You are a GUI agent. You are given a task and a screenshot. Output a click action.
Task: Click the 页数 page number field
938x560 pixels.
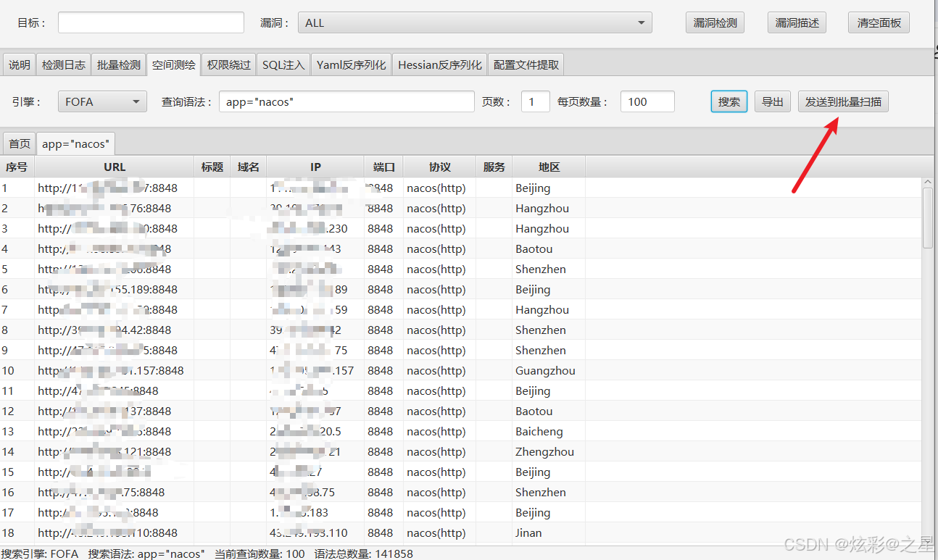536,101
